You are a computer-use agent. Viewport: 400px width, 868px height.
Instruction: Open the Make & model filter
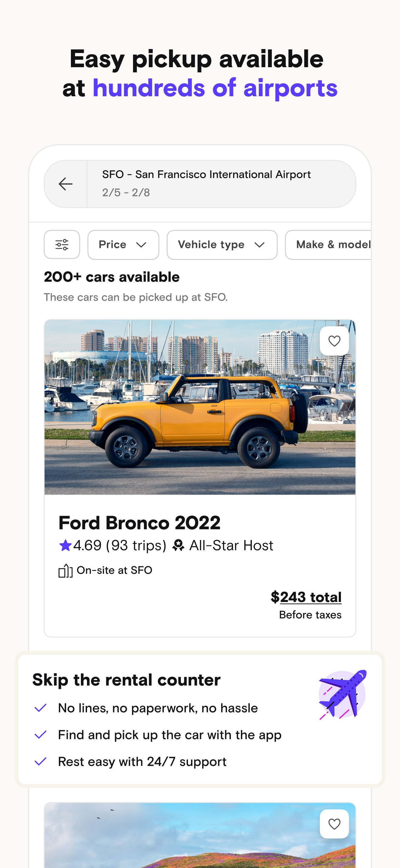328,245
